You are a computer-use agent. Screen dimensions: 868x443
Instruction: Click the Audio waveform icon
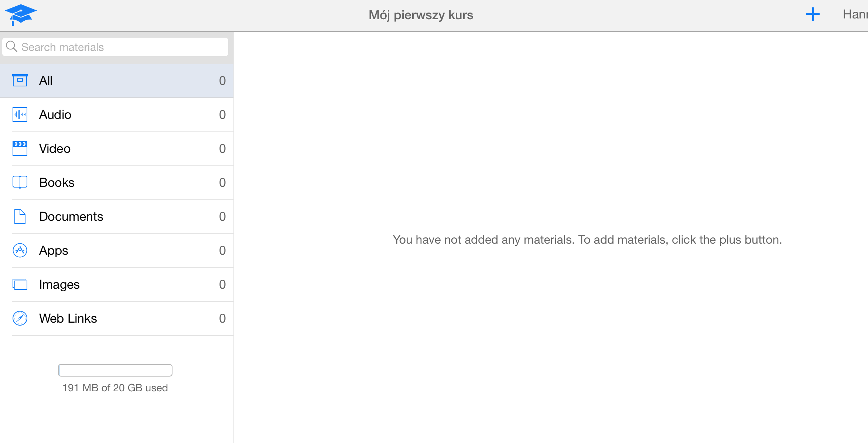tap(20, 115)
